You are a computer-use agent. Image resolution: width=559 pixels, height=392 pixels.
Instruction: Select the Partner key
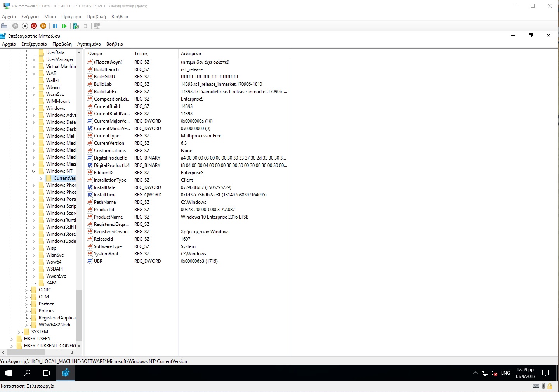[x=46, y=304]
